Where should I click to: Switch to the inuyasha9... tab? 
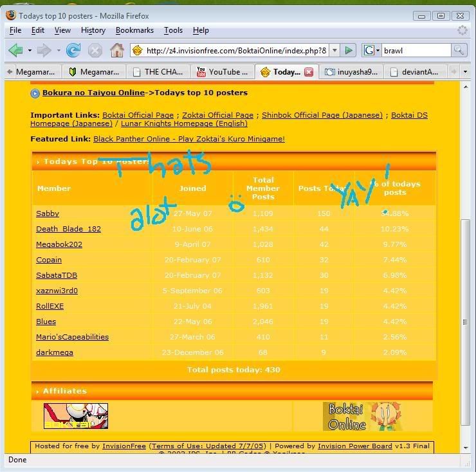[x=352, y=72]
